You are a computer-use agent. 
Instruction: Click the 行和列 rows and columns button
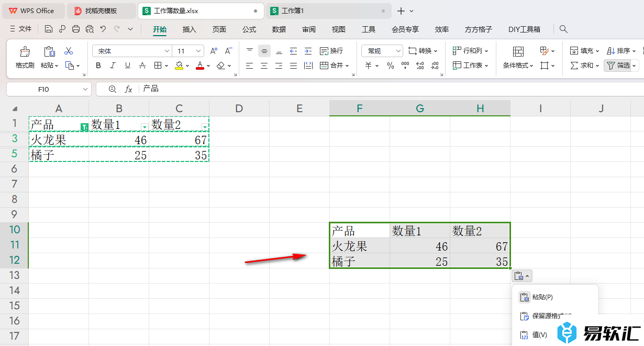click(x=470, y=51)
